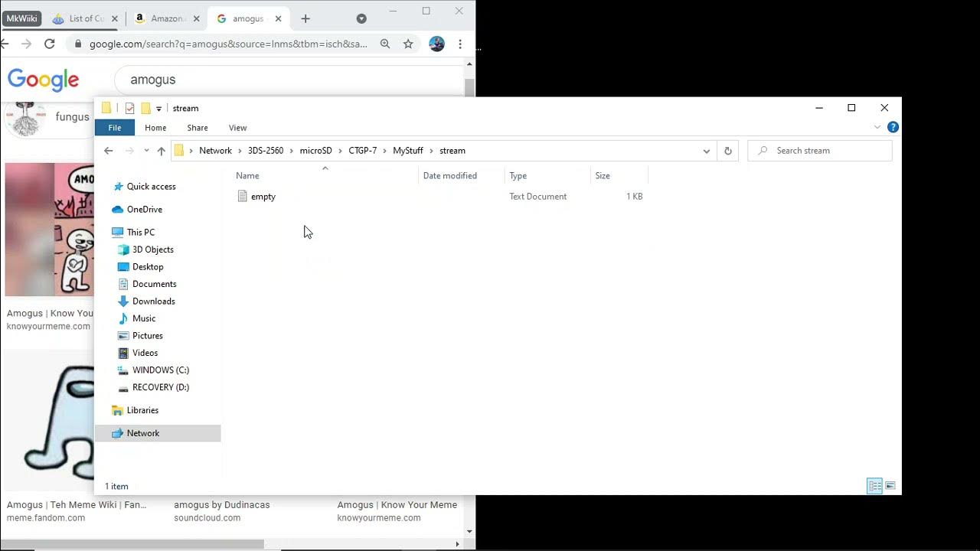The width and height of the screenshot is (980, 551).
Task: Open the Pictures folder icon
Action: click(123, 336)
